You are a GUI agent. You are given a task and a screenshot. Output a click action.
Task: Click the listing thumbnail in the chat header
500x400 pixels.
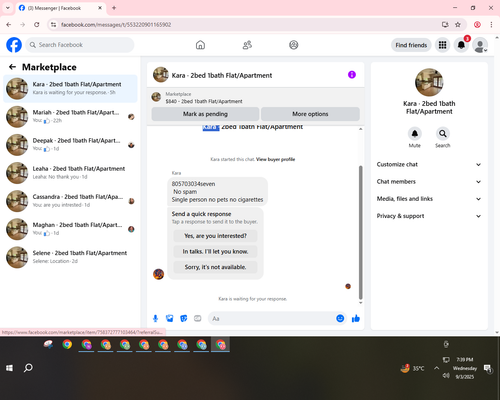[161, 75]
